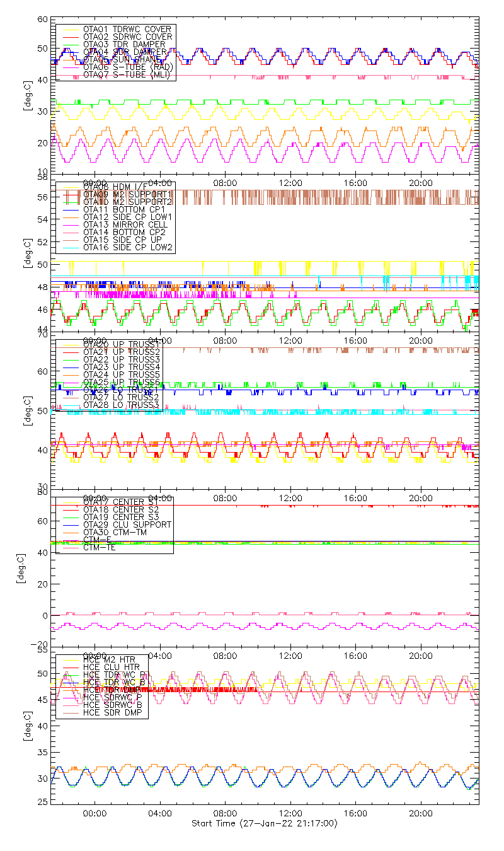Click the yellow line swatch for OTA01
The width and height of the screenshot is (504, 851).
69,29
